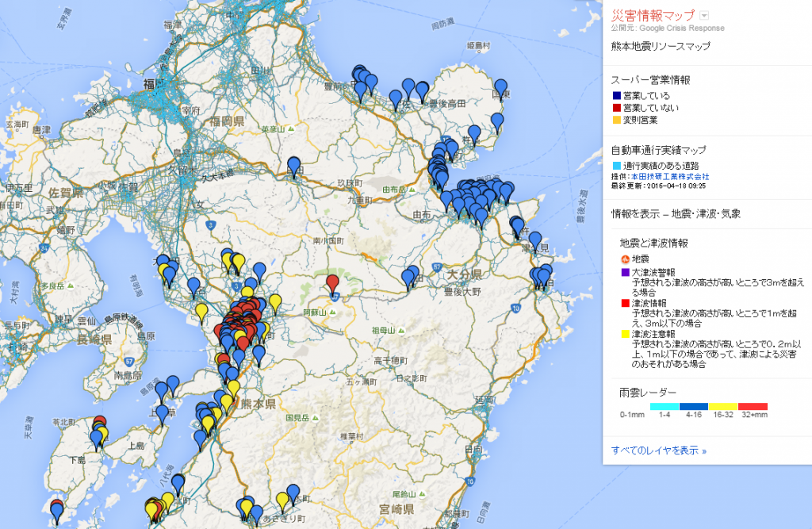Click the purple 大津波警報 legend swatch
The width and height of the screenshot is (812, 529).
tap(625, 272)
